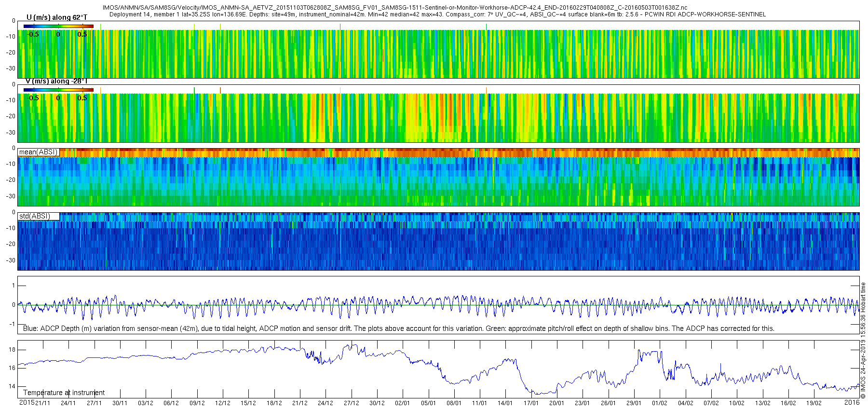Click the "16" temperature axis tick
The image size is (868, 410).
[12, 368]
